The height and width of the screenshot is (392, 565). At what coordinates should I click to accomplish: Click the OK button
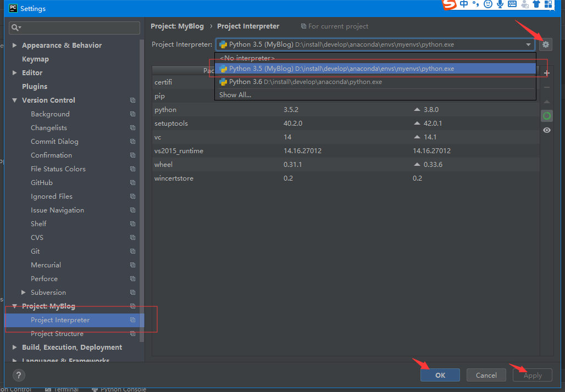(x=440, y=375)
